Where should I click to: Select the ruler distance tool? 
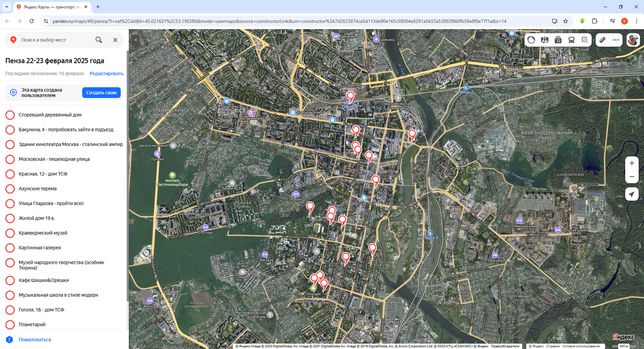[602, 40]
